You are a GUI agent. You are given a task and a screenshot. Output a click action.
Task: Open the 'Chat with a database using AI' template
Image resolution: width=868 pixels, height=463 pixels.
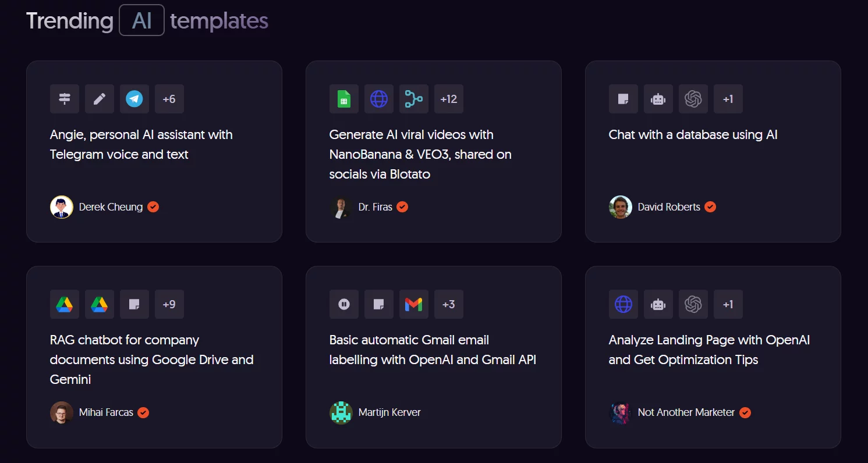(693, 135)
